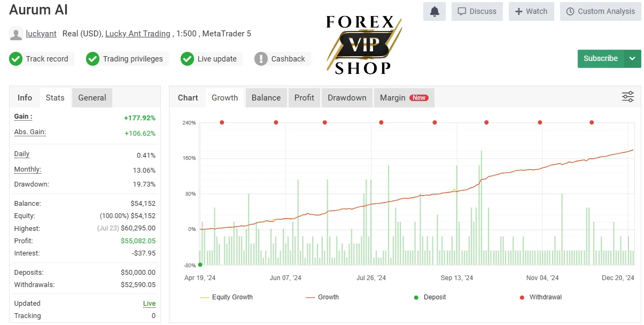Open the Lucky Ant Trading broker link

point(138,34)
